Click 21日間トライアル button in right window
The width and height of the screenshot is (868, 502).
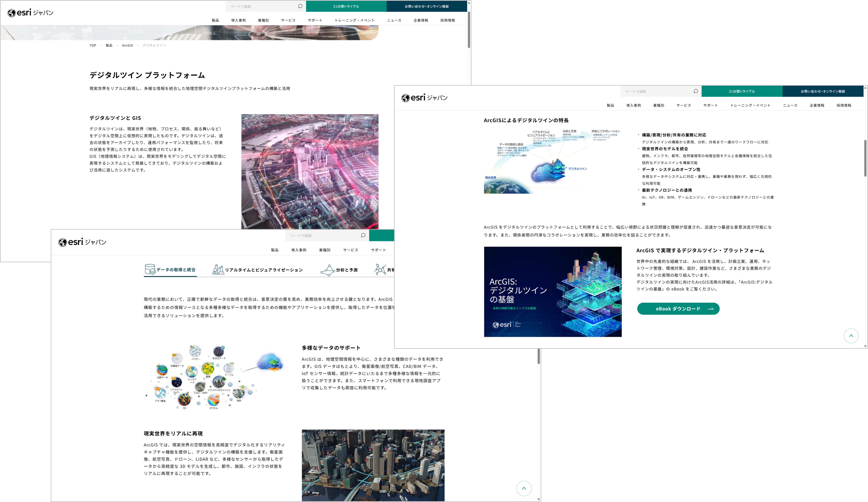click(742, 91)
